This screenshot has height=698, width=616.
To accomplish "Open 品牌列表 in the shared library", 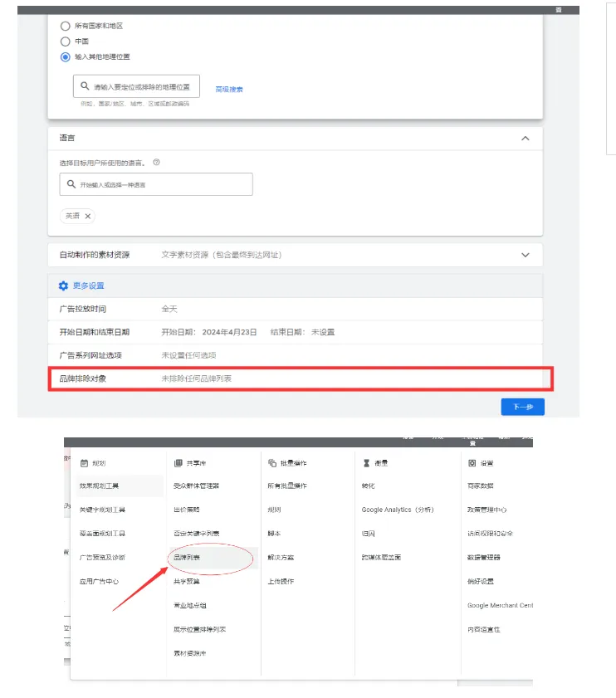I will [x=186, y=558].
